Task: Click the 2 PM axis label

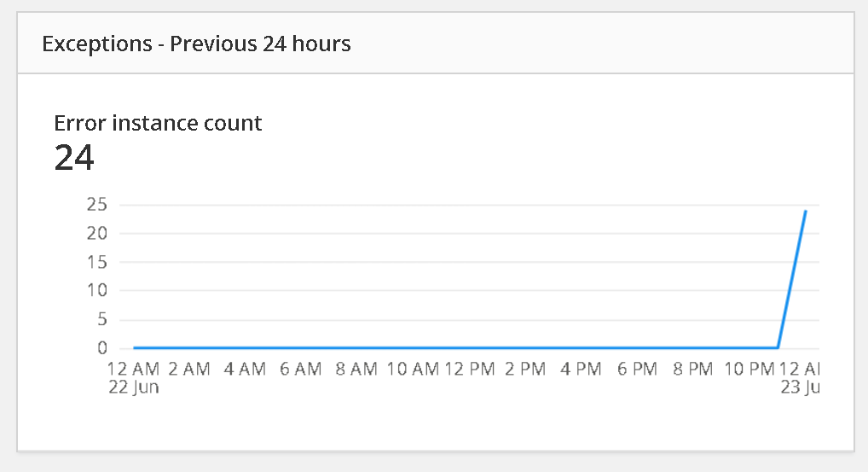Action: 525,369
